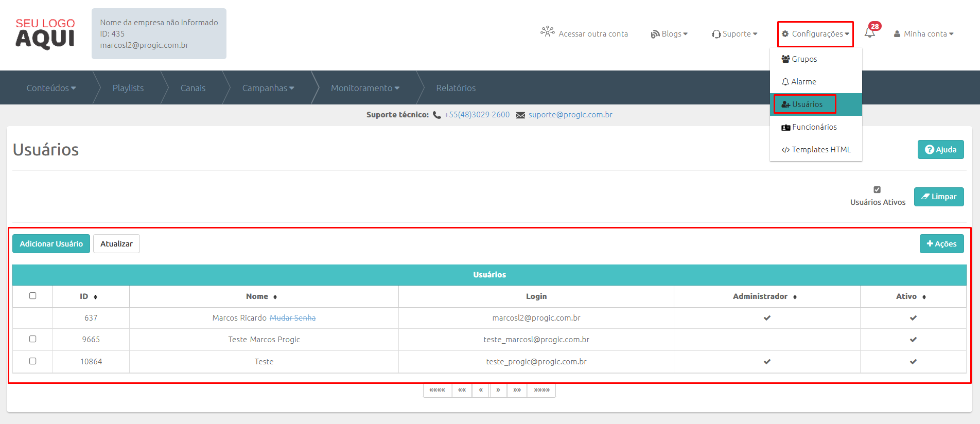Expand the Monitoramento dropdown menu

[365, 88]
